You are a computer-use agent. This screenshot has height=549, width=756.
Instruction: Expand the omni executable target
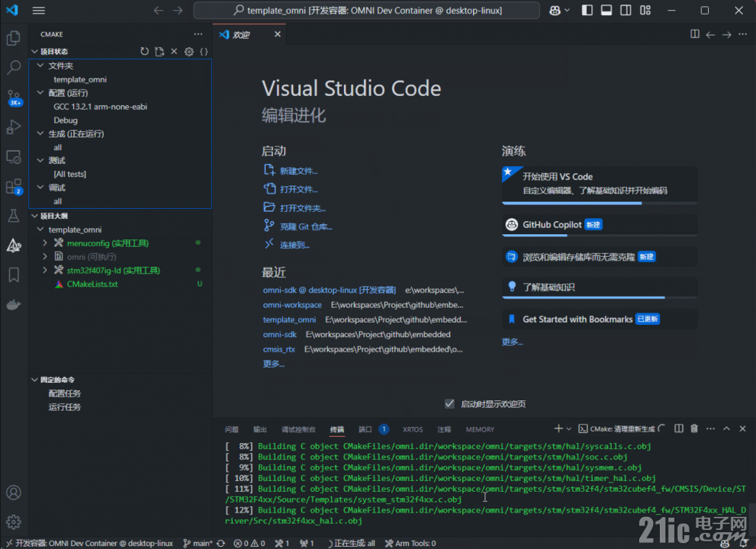45,256
